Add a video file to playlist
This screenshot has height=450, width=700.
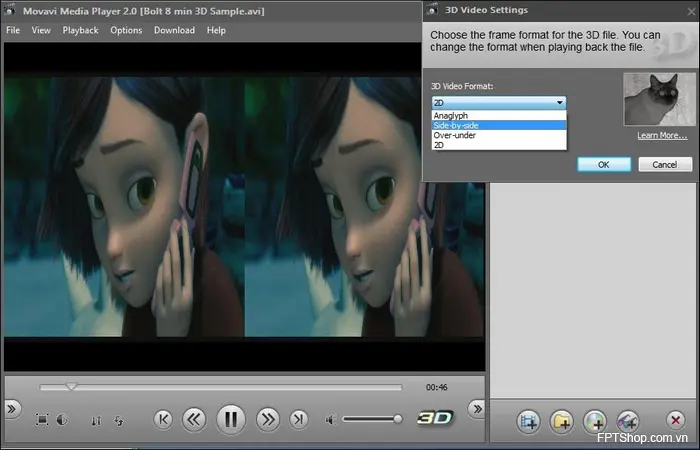coord(530,421)
